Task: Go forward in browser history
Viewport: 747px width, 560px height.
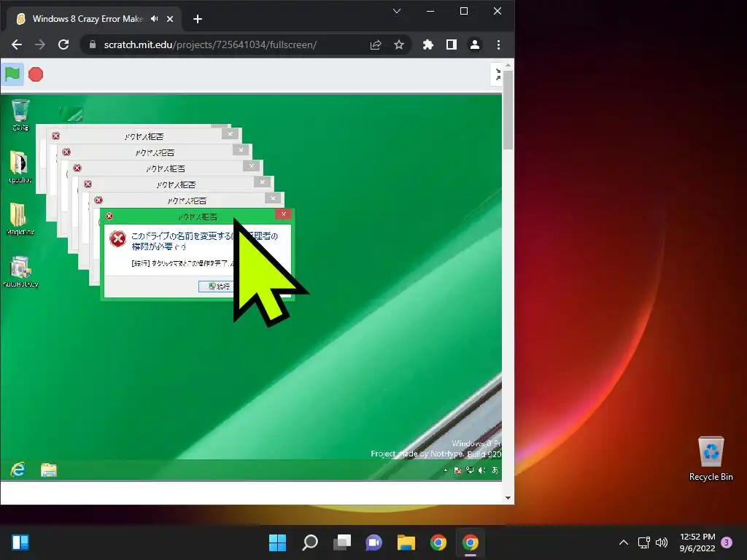Action: 40,44
